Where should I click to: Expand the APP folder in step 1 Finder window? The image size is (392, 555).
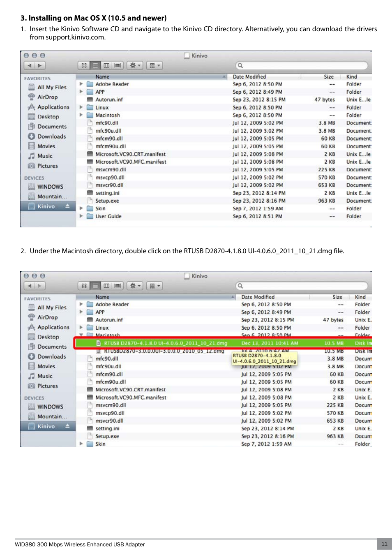pos(81,92)
